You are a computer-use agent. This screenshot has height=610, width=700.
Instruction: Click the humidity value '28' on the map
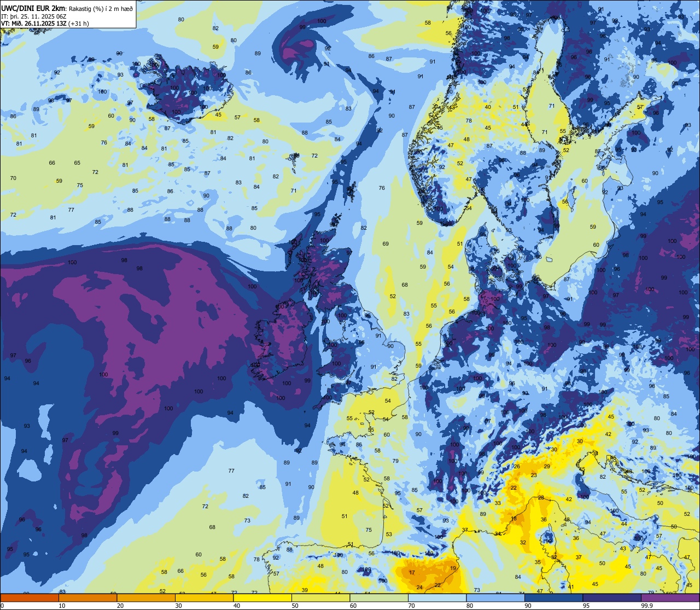tap(541, 498)
